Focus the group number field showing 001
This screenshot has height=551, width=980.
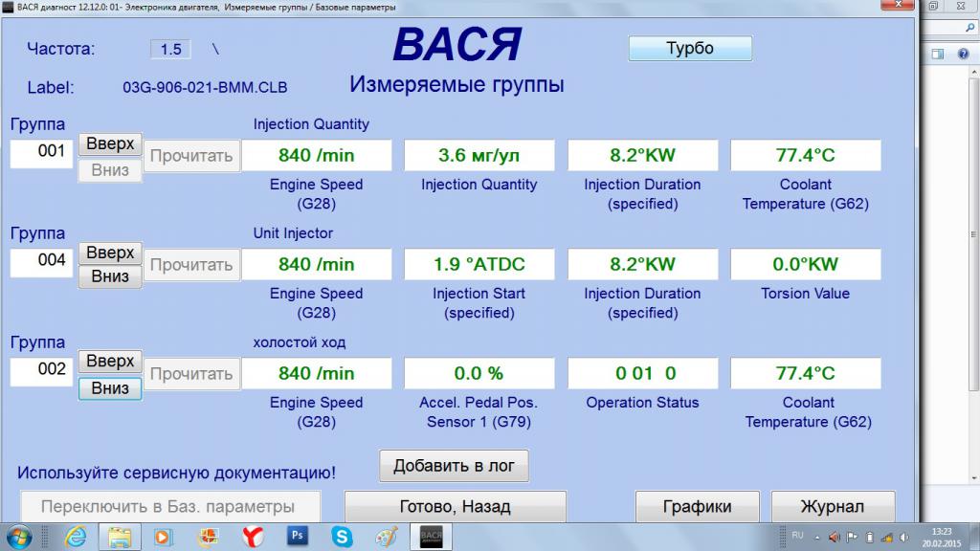41,152
